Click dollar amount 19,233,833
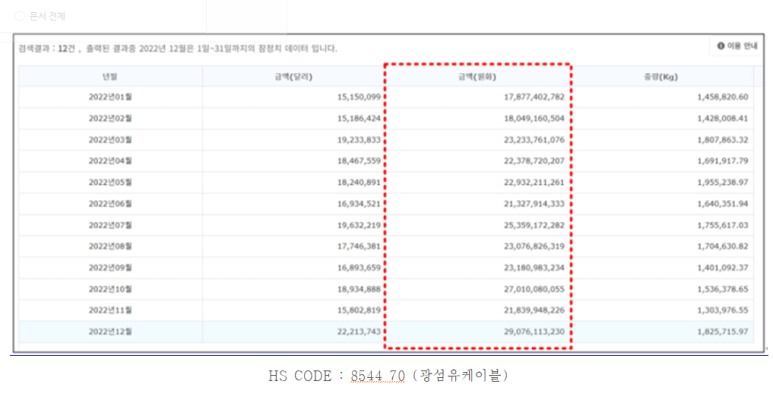Screen dimensions: 773x394 coord(359,140)
